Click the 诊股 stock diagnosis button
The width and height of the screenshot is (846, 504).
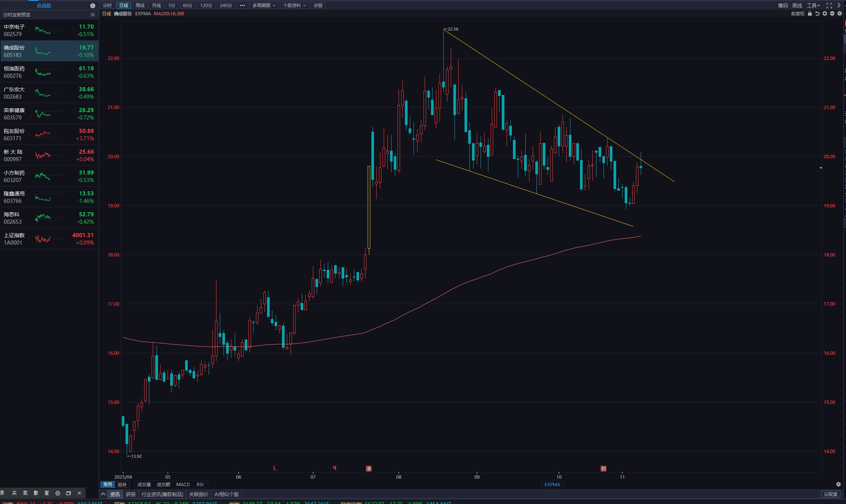pos(318,6)
